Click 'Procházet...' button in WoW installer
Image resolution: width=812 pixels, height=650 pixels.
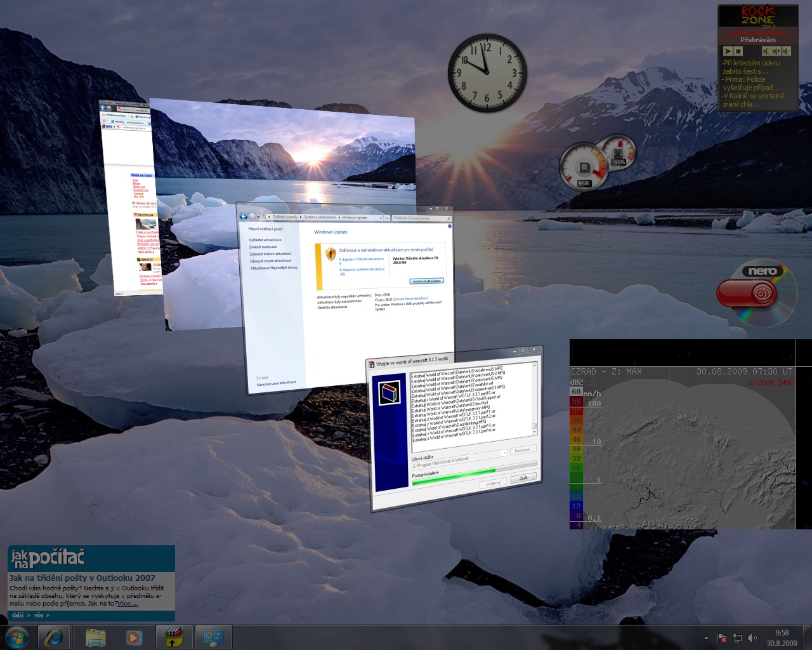click(523, 450)
